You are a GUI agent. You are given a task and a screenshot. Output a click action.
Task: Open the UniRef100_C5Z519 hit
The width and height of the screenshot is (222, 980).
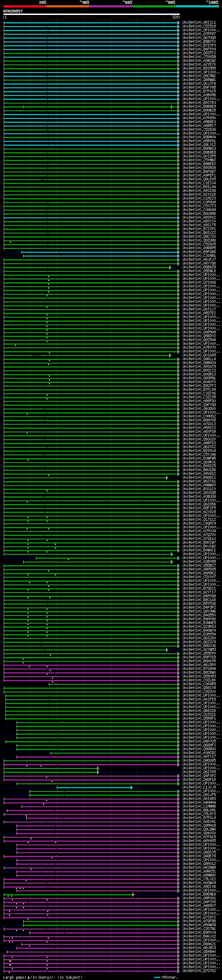(199, 26)
